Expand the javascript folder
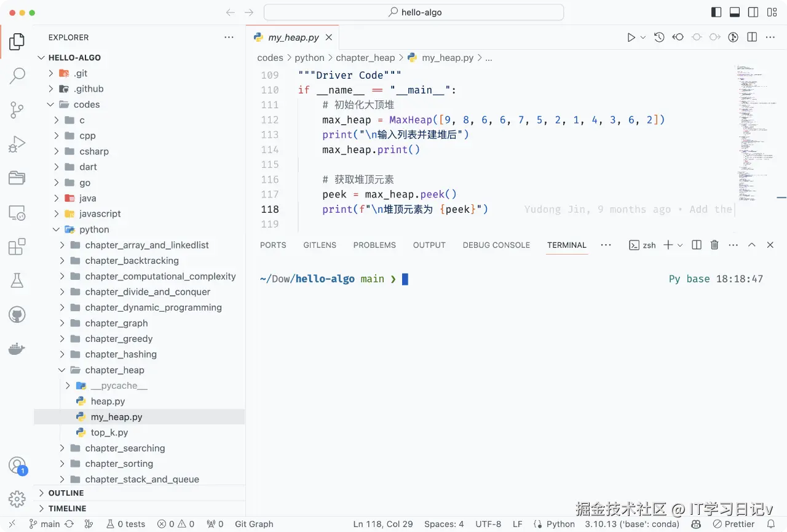The width and height of the screenshot is (787, 532). [x=57, y=213]
